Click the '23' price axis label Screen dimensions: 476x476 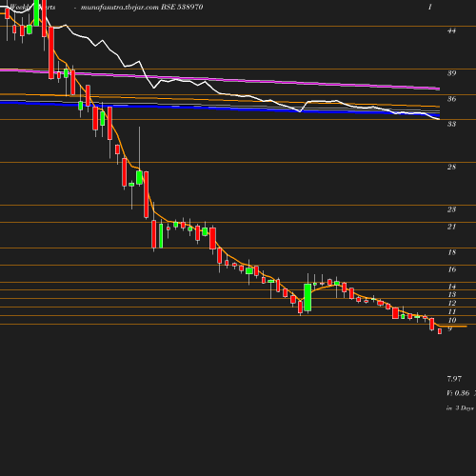[x=451, y=209]
